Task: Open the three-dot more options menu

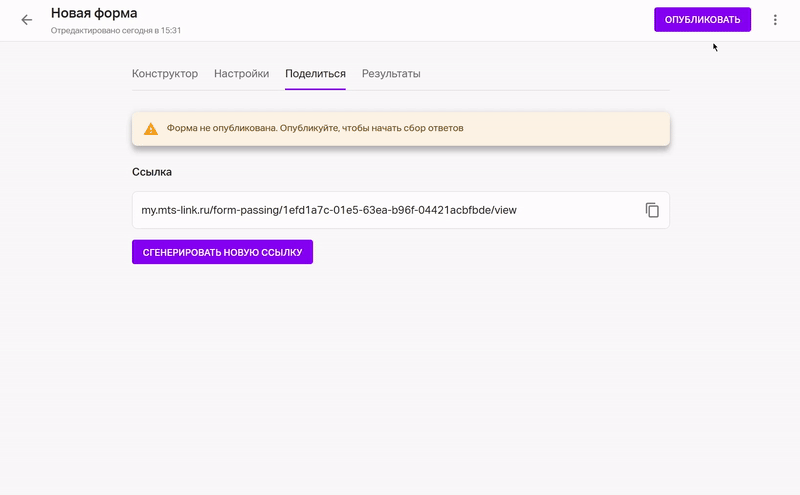Action: pyautogui.click(x=775, y=20)
